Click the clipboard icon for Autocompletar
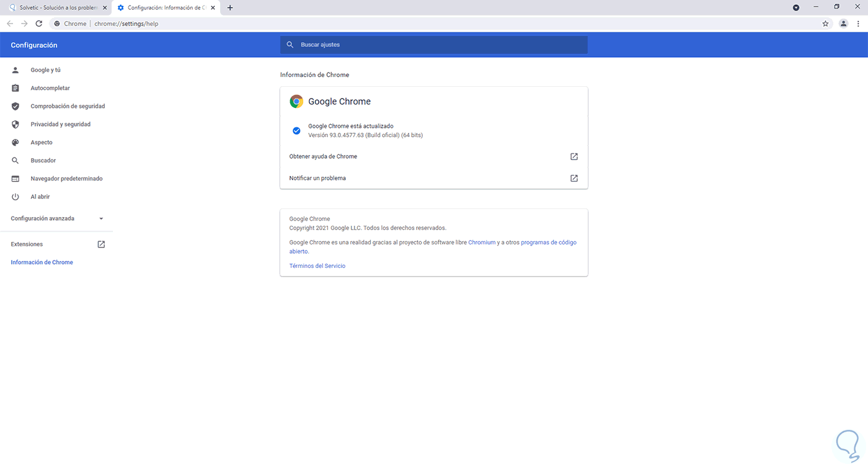868x467 pixels. point(15,88)
